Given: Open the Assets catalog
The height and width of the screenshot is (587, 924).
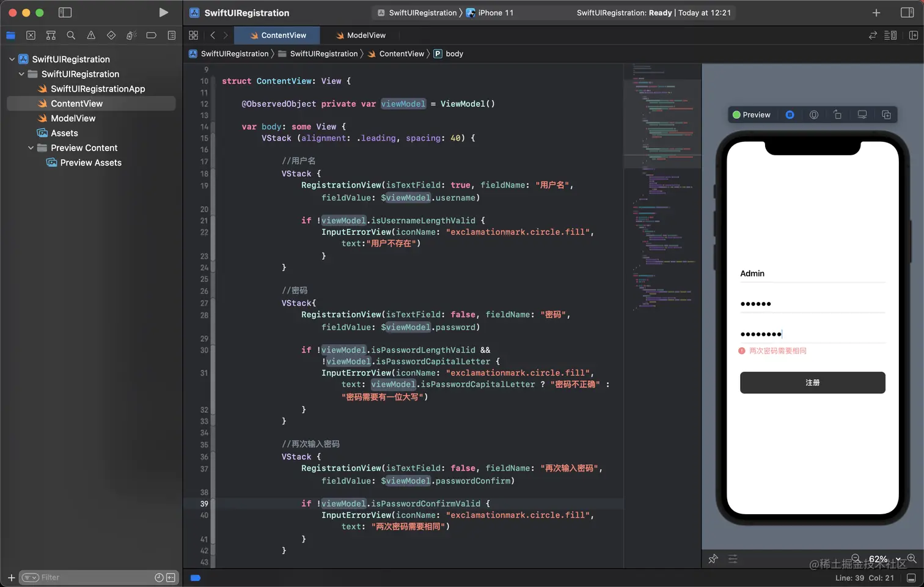Looking at the screenshot, I should (x=57, y=133).
